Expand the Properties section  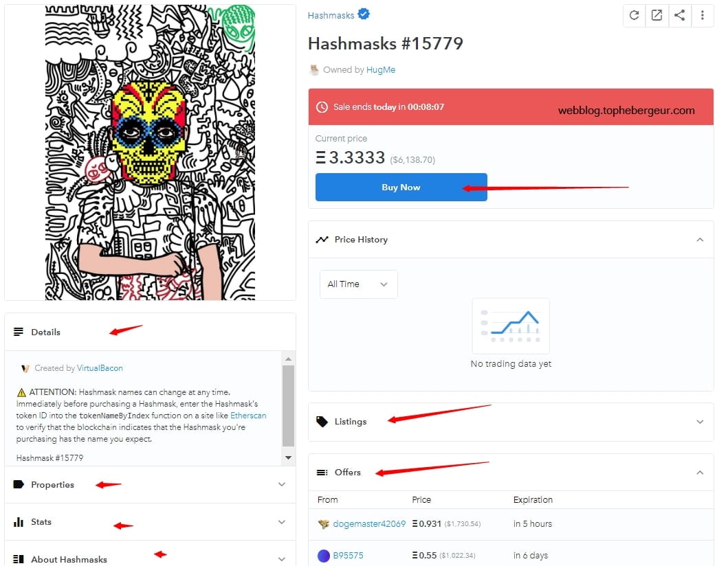150,485
